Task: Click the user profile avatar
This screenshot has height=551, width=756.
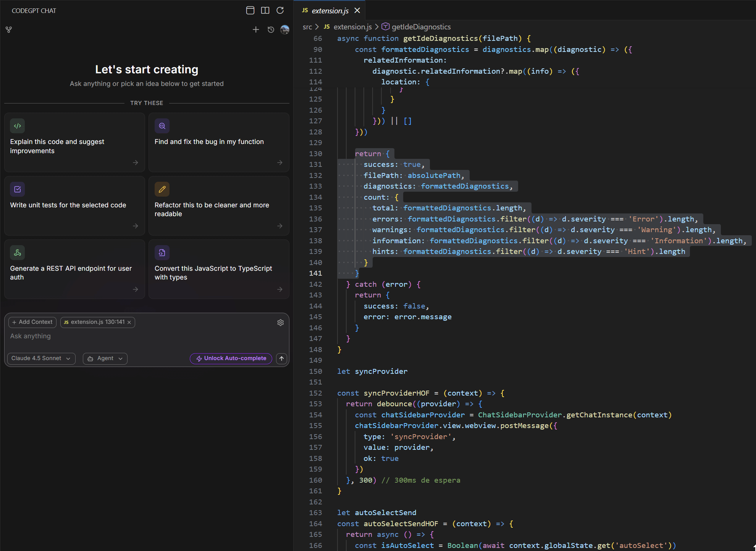Action: click(x=285, y=30)
